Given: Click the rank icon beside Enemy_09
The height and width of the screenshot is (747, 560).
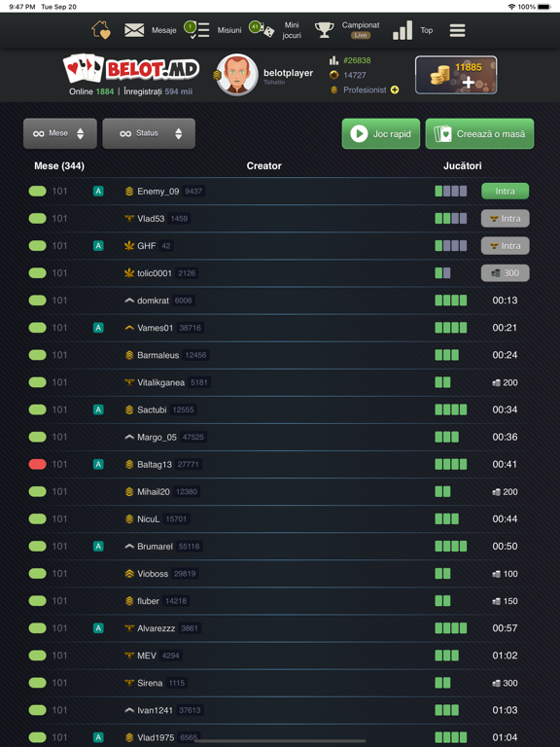Looking at the screenshot, I should 129,191.
